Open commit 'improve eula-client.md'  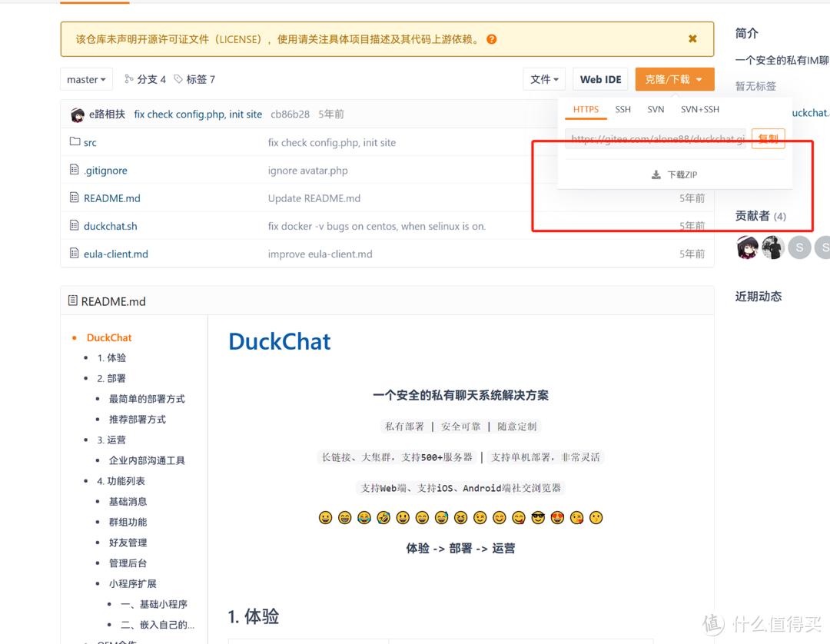(320, 254)
